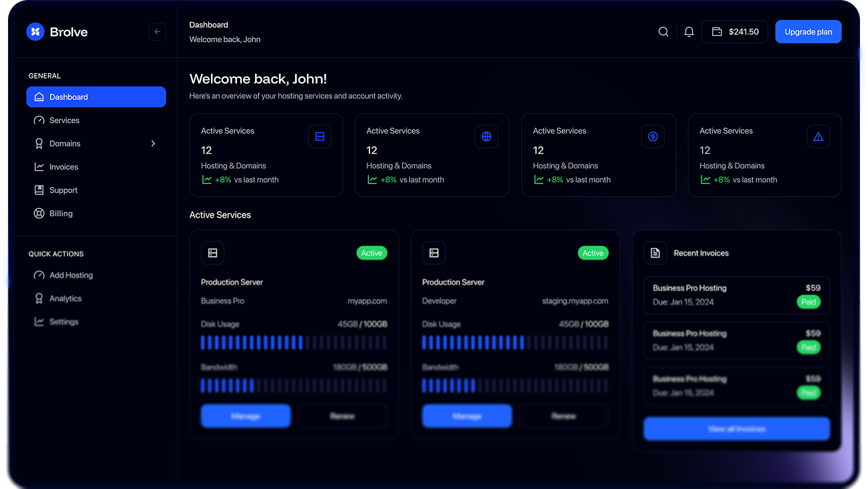
Task: Select the server icon on Active Services card
Action: click(x=320, y=136)
